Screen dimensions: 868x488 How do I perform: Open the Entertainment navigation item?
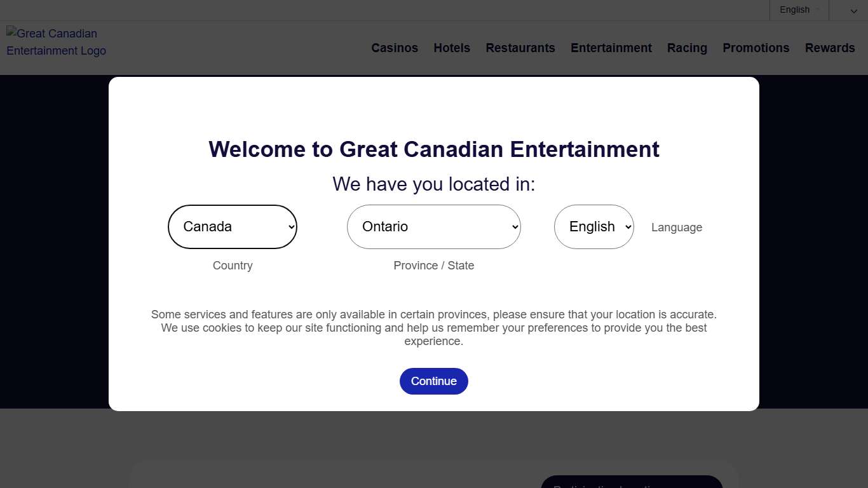(x=611, y=48)
